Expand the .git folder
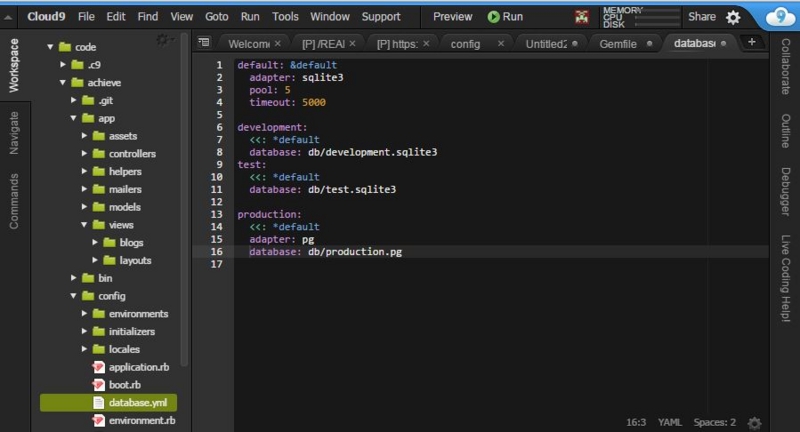Image resolution: width=800 pixels, height=432 pixels. [73, 100]
